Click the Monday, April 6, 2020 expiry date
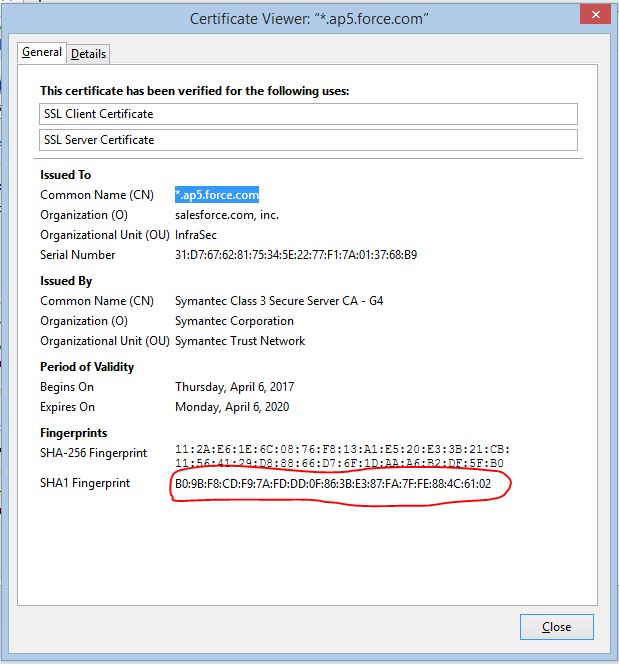 [232, 407]
